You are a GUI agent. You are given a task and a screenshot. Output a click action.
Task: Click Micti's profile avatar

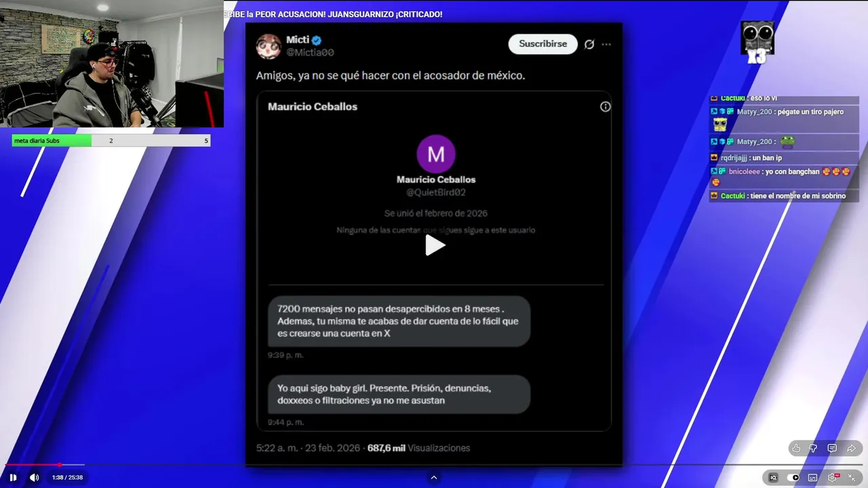269,45
